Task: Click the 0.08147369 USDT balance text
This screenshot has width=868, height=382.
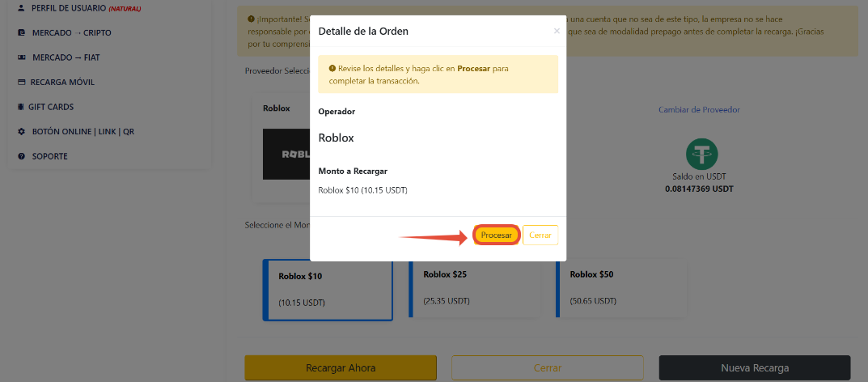Action: click(699, 189)
